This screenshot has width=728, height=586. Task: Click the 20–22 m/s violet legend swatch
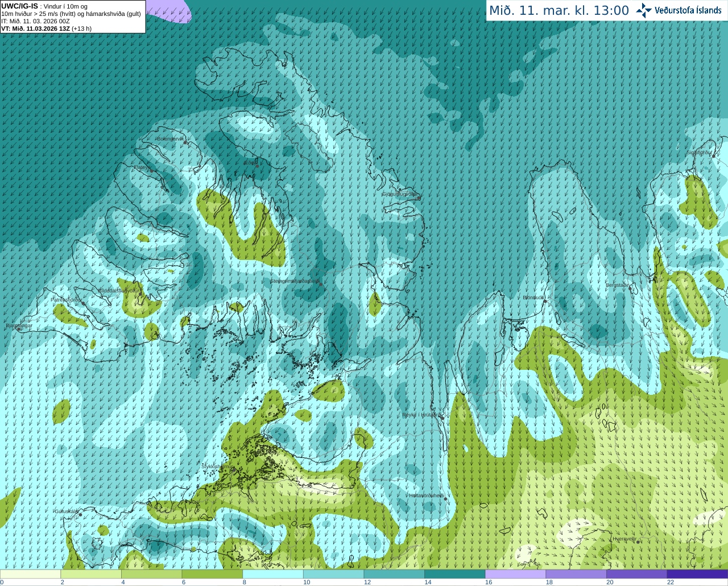coord(637,574)
